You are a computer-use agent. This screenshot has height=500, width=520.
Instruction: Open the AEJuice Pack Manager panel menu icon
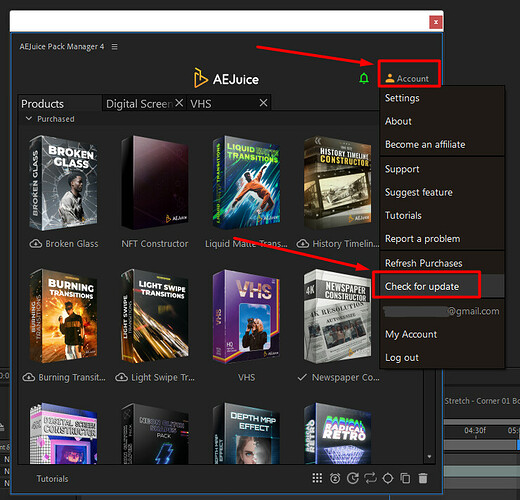[x=114, y=47]
